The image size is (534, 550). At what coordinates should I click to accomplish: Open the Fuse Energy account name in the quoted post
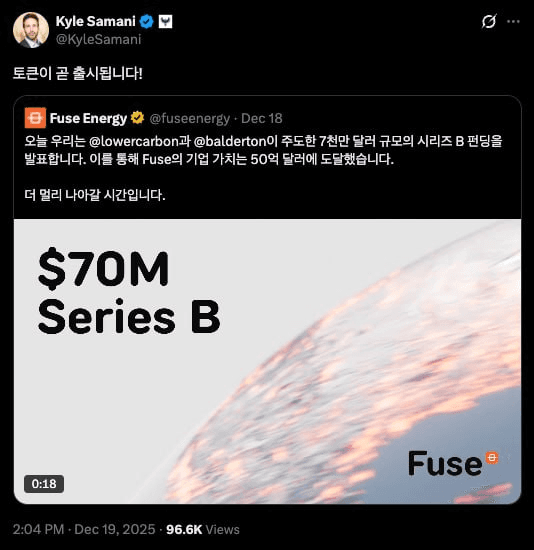pos(88,118)
